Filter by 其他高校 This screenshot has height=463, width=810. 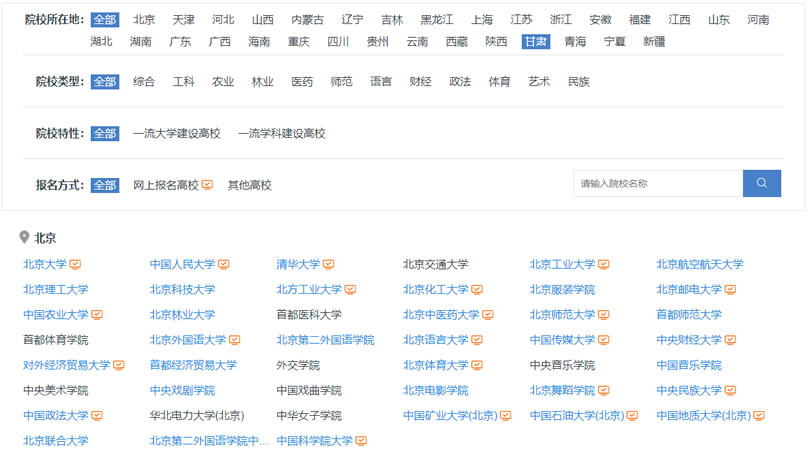[x=250, y=185]
